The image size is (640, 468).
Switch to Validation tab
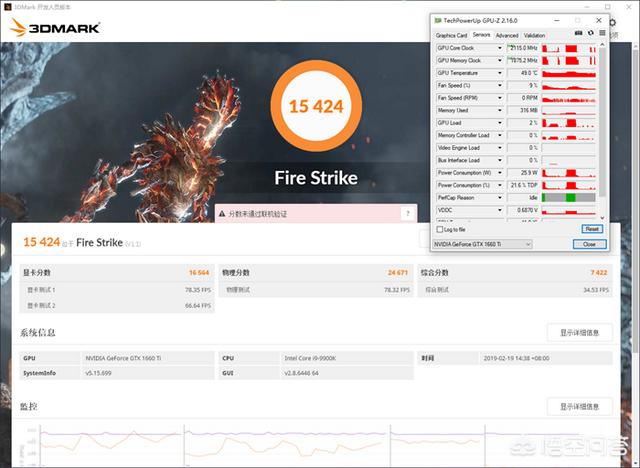click(x=534, y=35)
